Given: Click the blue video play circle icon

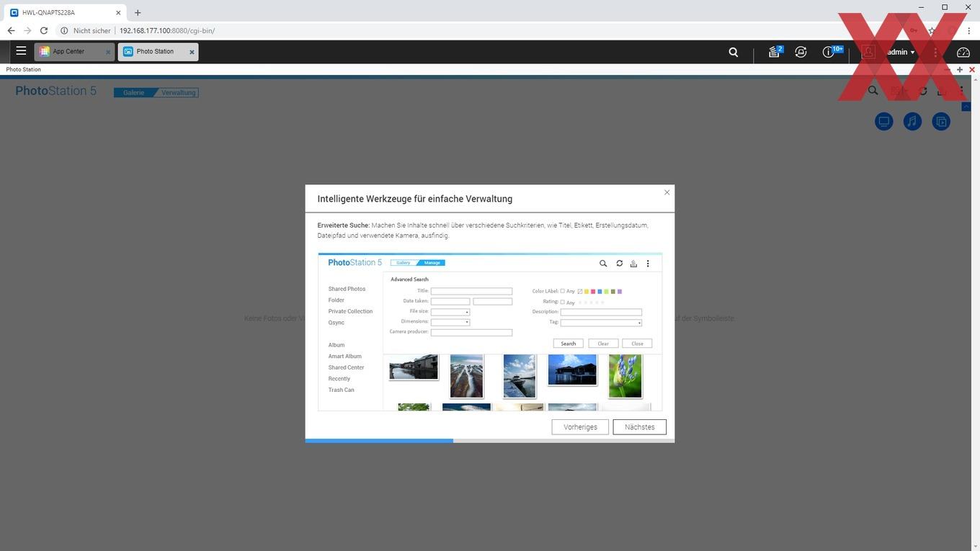Looking at the screenshot, I should (941, 121).
